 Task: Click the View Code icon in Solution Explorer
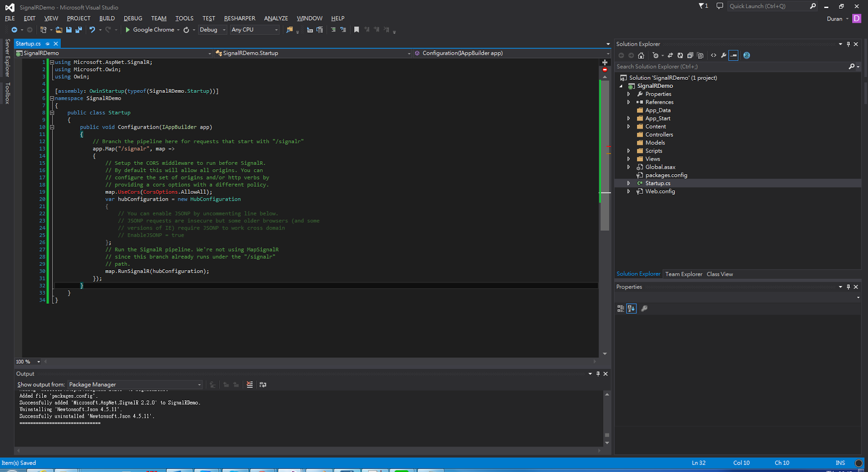pos(713,55)
